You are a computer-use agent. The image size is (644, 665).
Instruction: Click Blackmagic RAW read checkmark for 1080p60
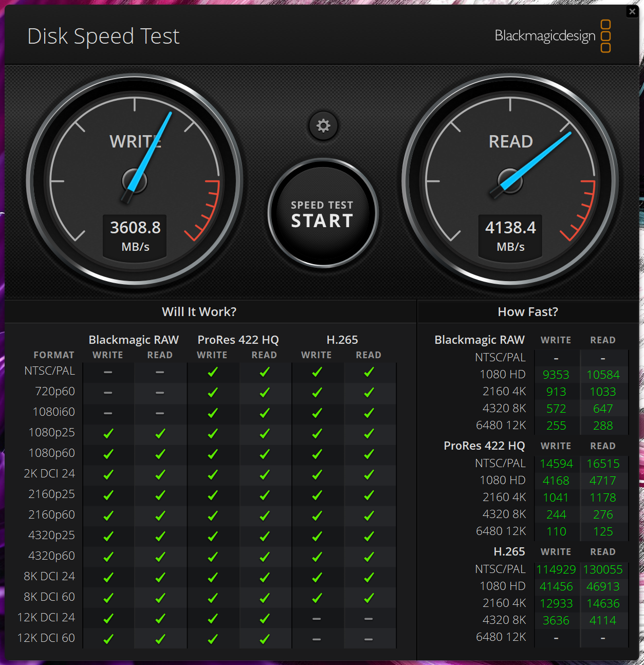pyautogui.click(x=160, y=454)
